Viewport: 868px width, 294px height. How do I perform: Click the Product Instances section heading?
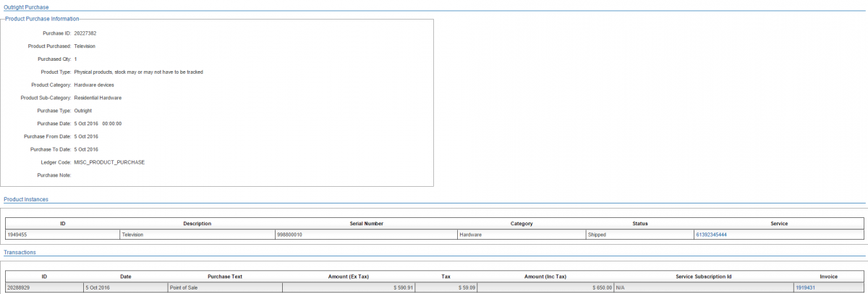point(26,198)
